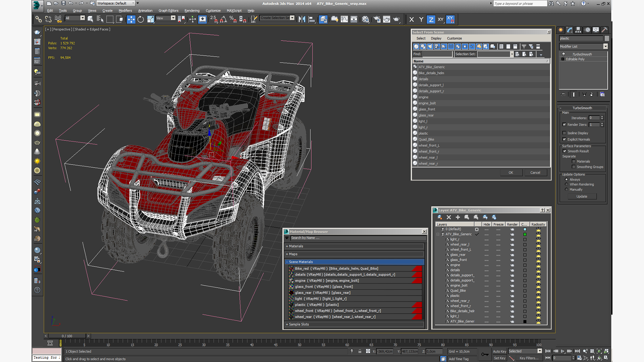Open the Curve Editor icon
This screenshot has width=644, height=362.
(344, 19)
